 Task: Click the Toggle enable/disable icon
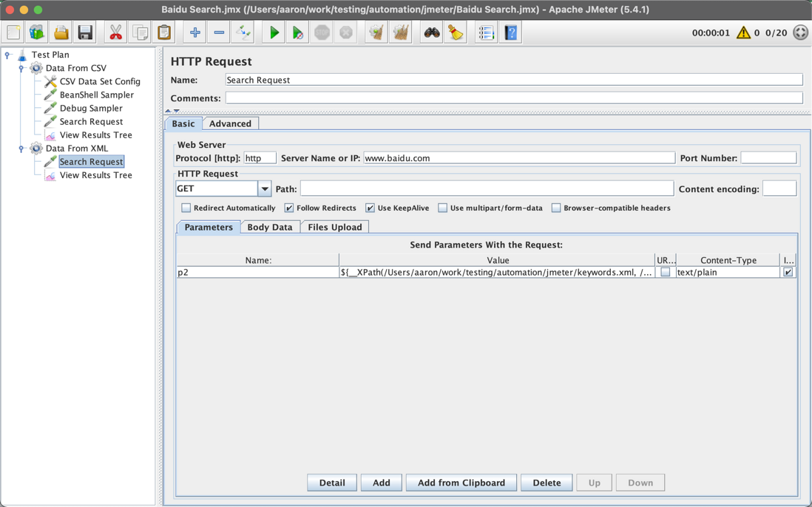(243, 33)
